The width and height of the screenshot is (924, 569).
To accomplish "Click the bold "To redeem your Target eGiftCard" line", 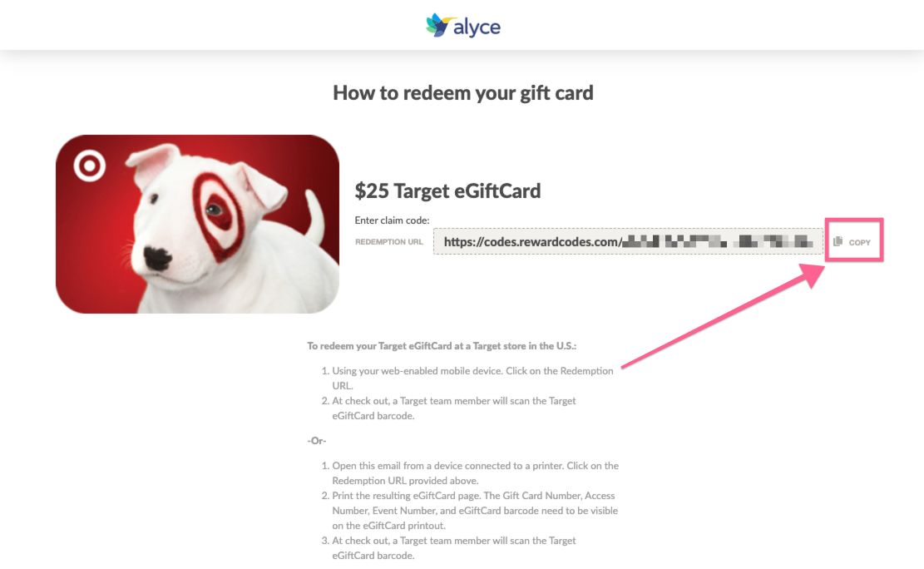I will 442,345.
